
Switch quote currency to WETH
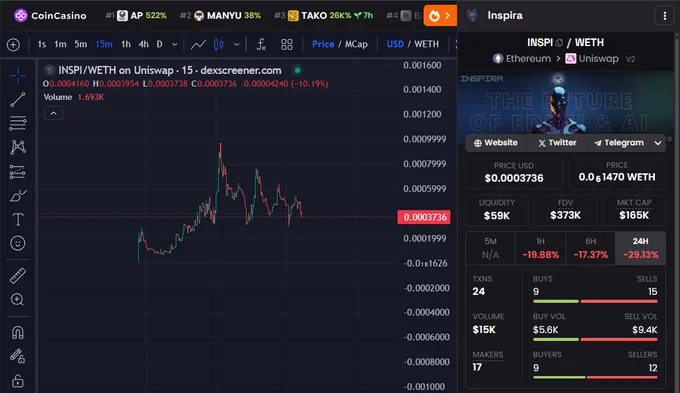(x=426, y=44)
